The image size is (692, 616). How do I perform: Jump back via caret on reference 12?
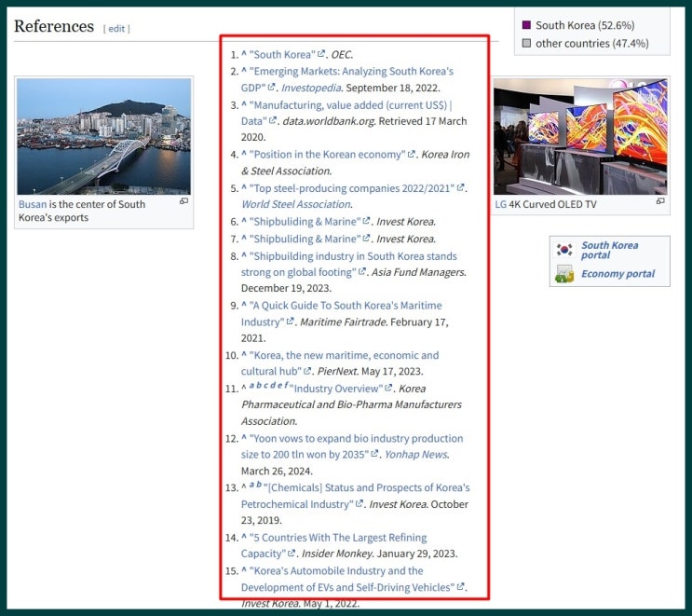pos(244,438)
